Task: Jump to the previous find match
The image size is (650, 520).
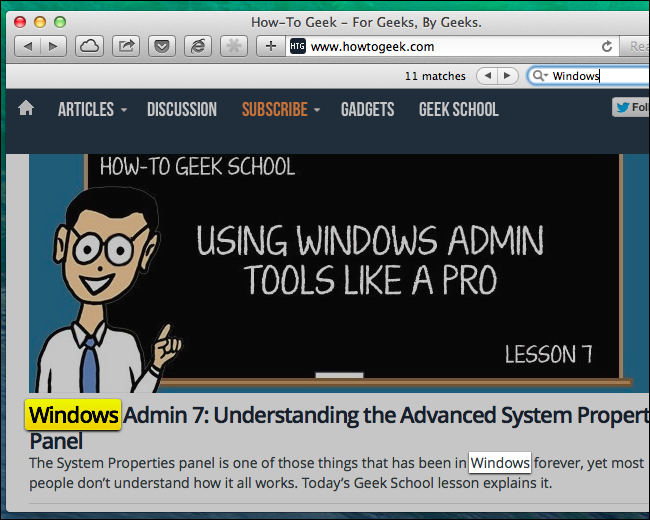Action: [488, 76]
